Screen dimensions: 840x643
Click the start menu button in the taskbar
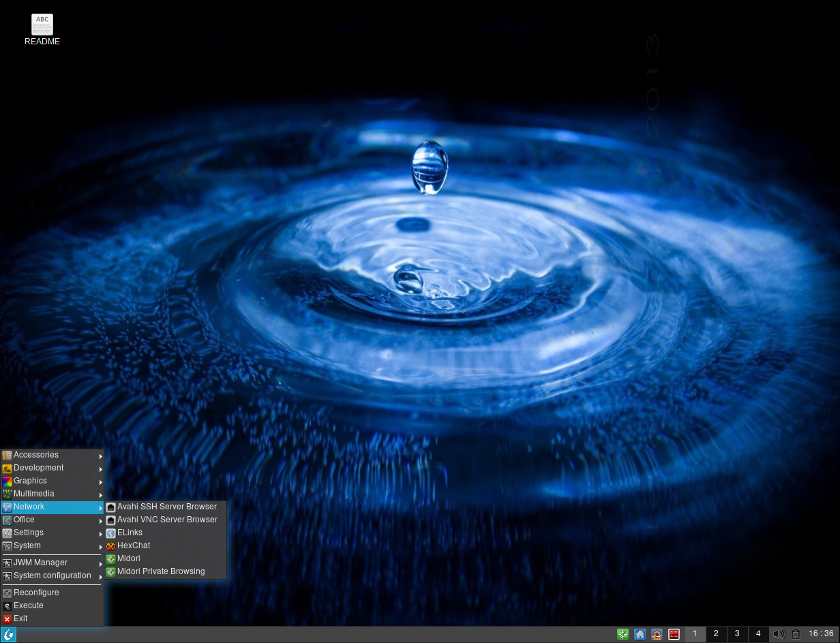pos(8,635)
